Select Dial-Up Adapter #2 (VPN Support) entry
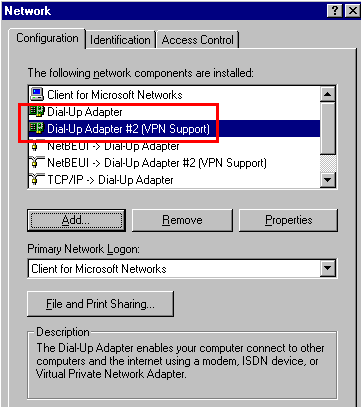The height and width of the screenshot is (407, 361). click(x=128, y=129)
